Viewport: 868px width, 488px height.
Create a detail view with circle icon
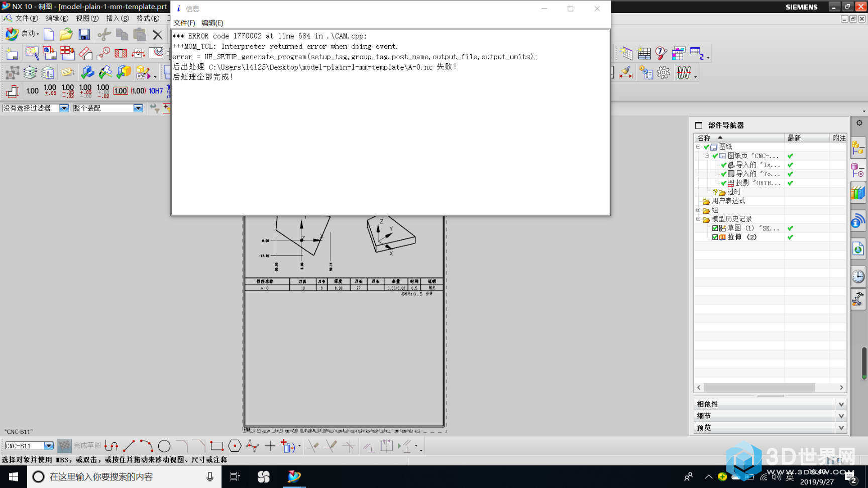point(103,53)
